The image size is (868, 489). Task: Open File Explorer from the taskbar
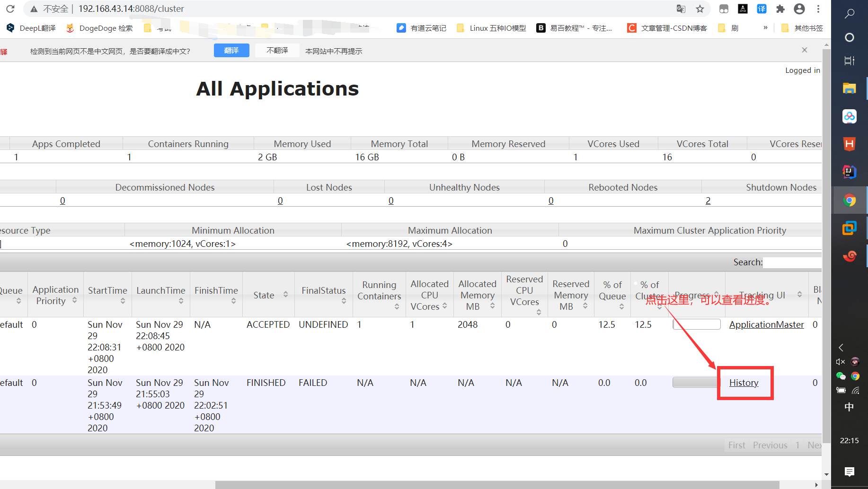850,88
